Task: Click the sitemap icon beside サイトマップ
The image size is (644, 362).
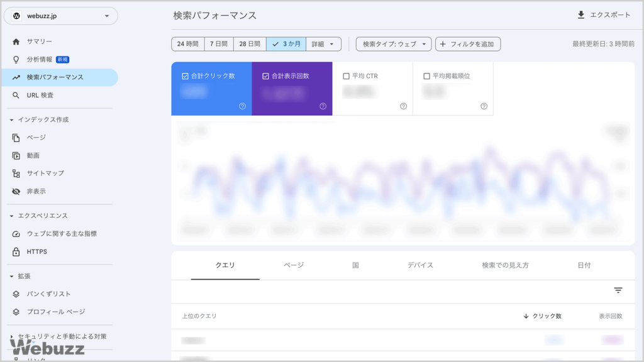Action: 16,173
